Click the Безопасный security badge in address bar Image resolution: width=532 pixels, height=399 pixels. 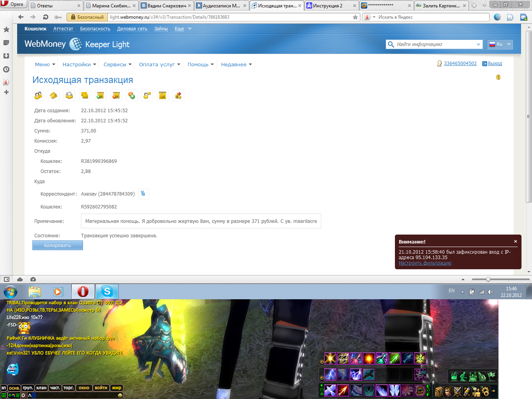[x=88, y=17]
